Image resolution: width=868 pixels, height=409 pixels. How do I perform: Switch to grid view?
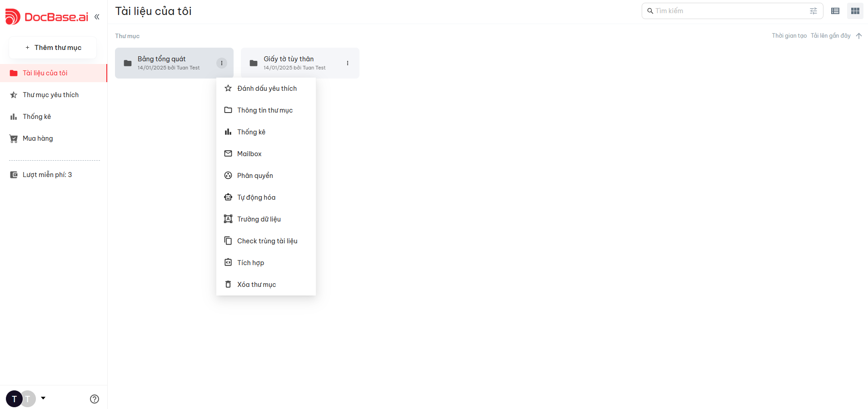pyautogui.click(x=855, y=11)
